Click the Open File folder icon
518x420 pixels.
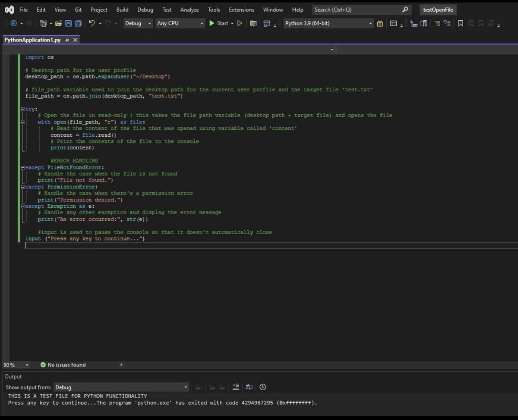point(58,23)
